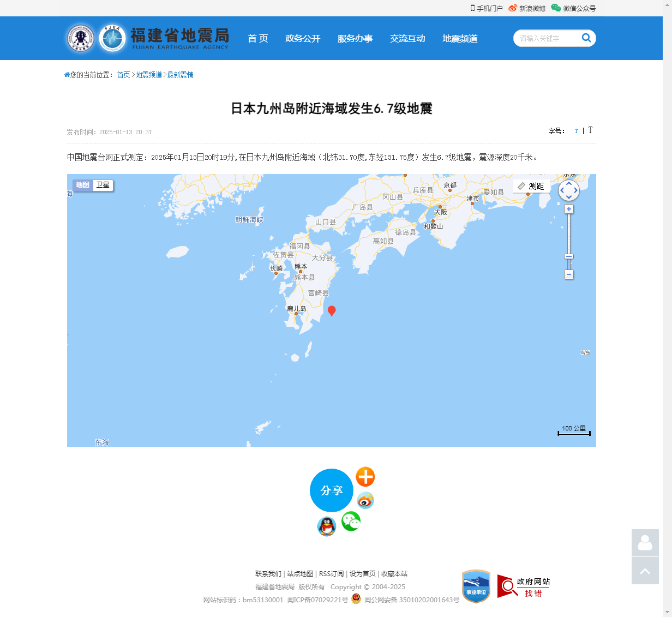Switch the map to 卫星 satellite view
The width and height of the screenshot is (672, 617).
click(103, 185)
